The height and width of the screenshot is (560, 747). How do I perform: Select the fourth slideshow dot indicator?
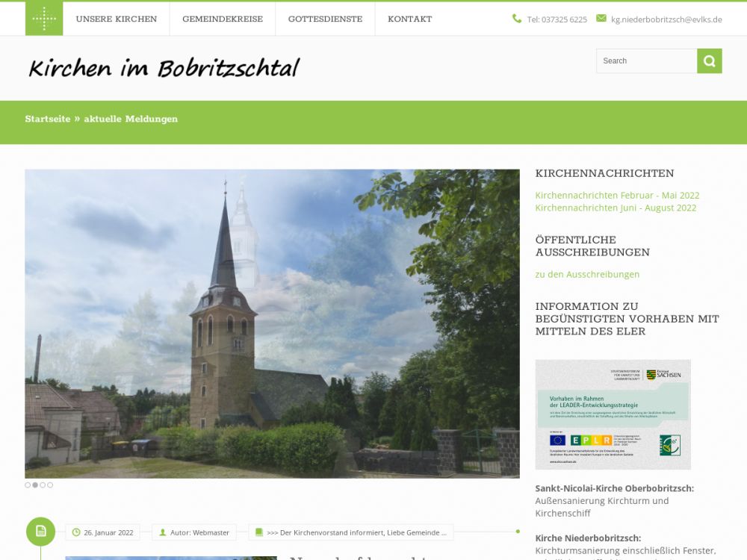coord(50,485)
